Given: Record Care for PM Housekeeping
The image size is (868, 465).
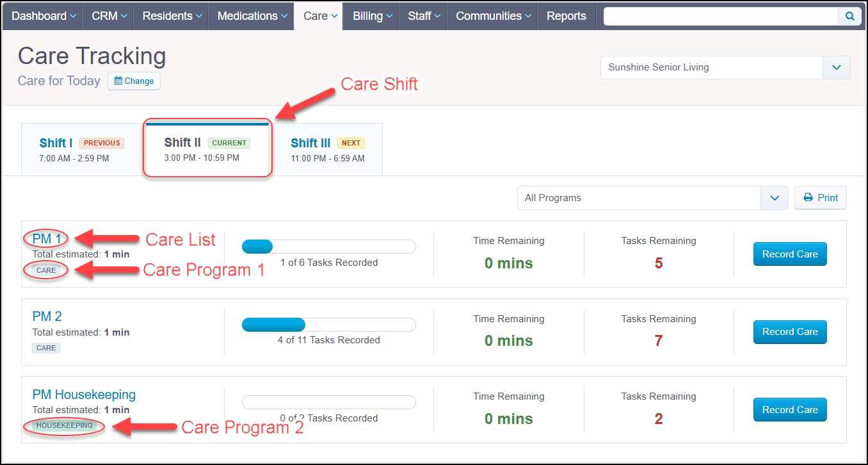Looking at the screenshot, I should tap(790, 410).
